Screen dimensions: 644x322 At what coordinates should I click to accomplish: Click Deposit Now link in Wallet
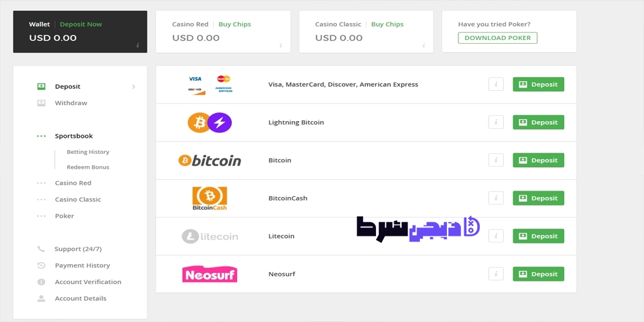pyautogui.click(x=81, y=24)
